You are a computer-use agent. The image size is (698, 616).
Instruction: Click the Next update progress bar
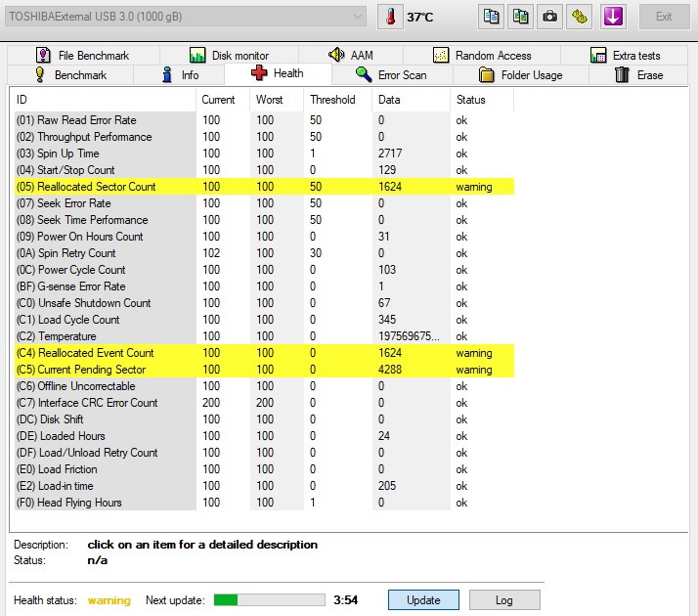click(269, 600)
